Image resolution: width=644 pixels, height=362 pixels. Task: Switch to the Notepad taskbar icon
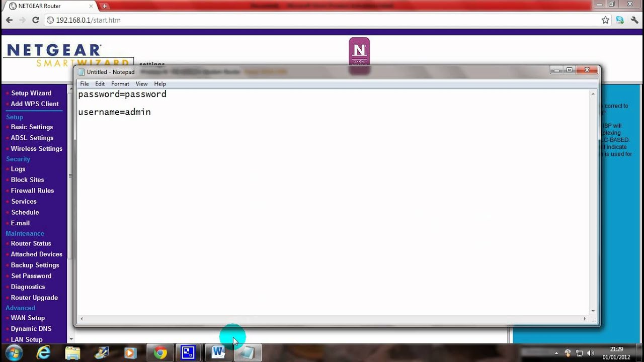pos(248,353)
